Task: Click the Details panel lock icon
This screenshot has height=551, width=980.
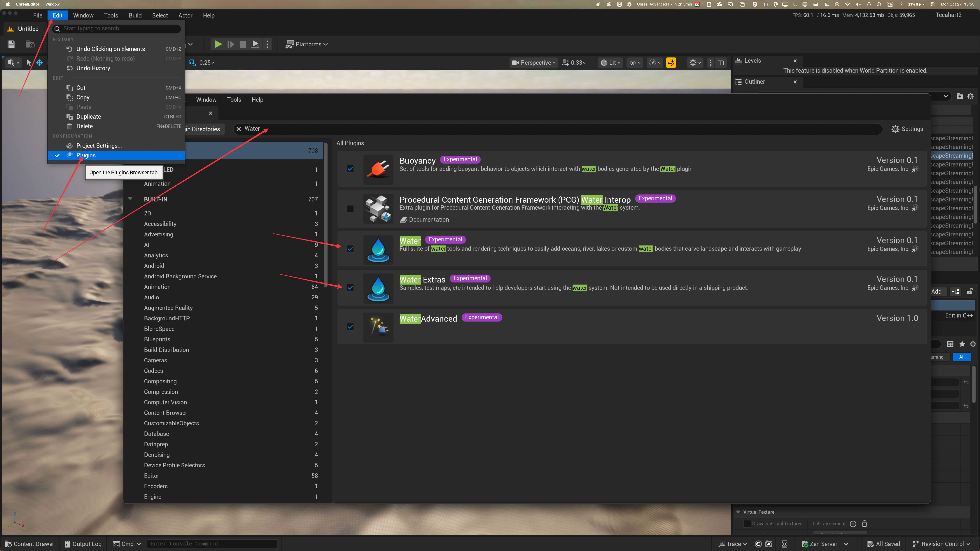Action: 970,292
